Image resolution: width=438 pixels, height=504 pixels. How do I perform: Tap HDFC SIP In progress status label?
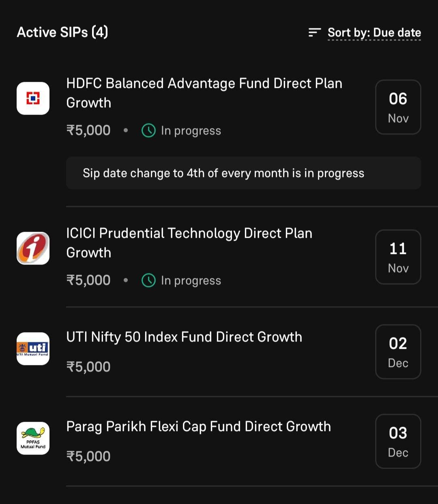point(191,131)
